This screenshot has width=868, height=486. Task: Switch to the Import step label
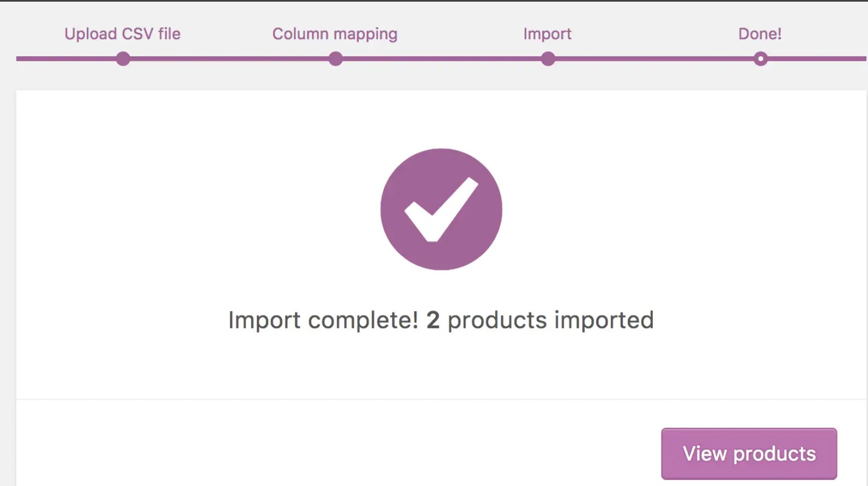pos(547,34)
